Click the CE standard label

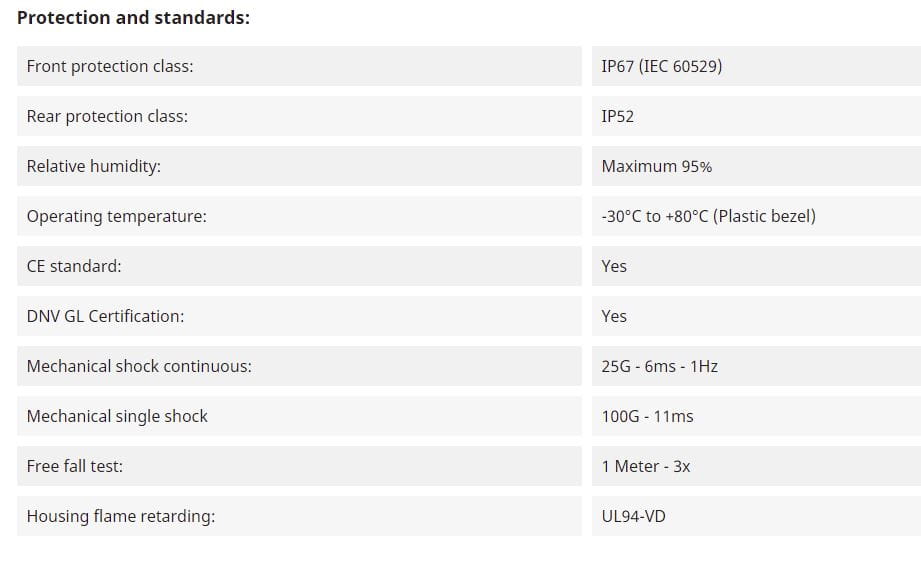coord(74,266)
